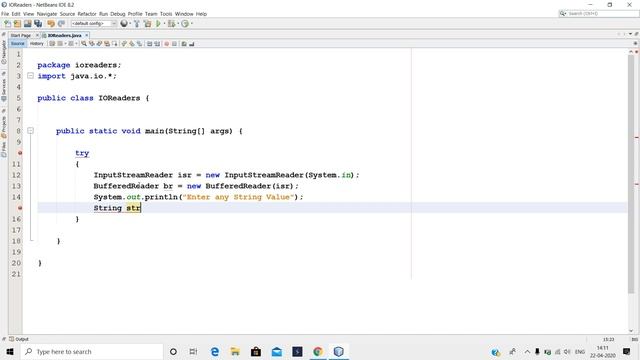This screenshot has height=360, width=640.
Task: Collapse the main method fold at line 8
Action: [30, 131]
